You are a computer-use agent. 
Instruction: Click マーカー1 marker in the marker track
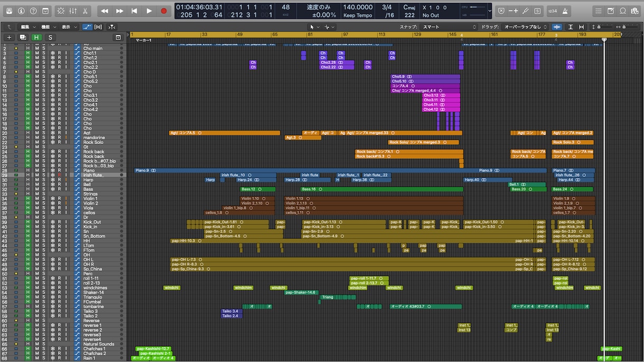144,41
